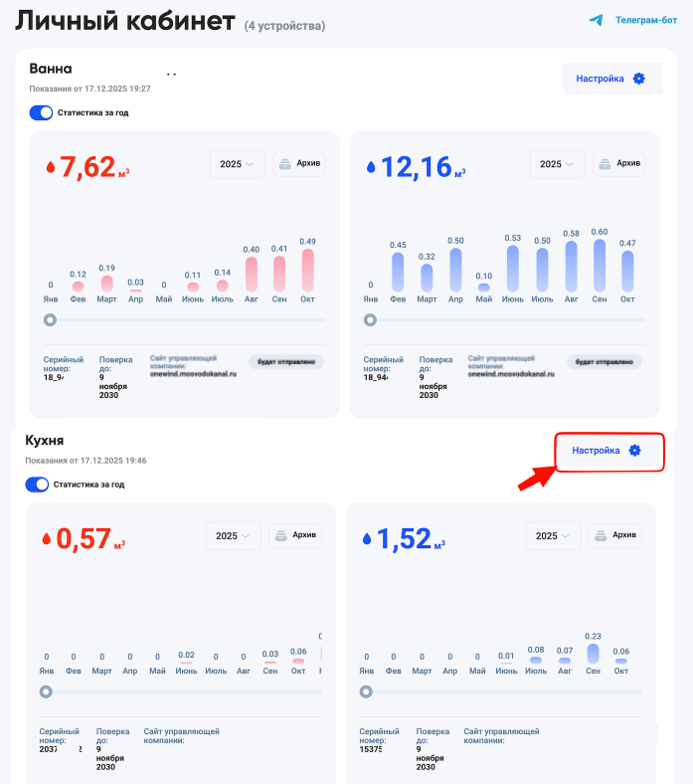The width and height of the screenshot is (693, 784).
Task: Open Архив on the 0,57 hot water card
Action: 295,535
